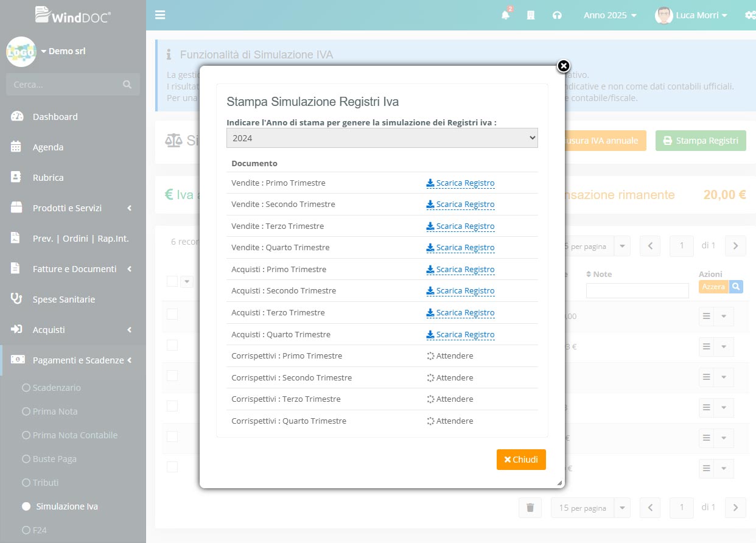Image resolution: width=756 pixels, height=543 pixels.
Task: Open the year dropdown showing 2024
Action: pyautogui.click(x=382, y=138)
